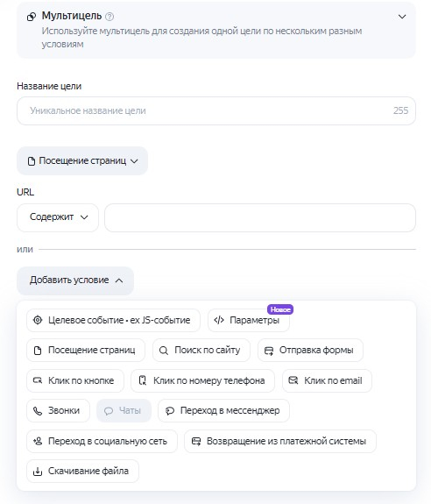Choose the Параметры code-bracket option
431x504 pixels.
pyautogui.click(x=249, y=320)
